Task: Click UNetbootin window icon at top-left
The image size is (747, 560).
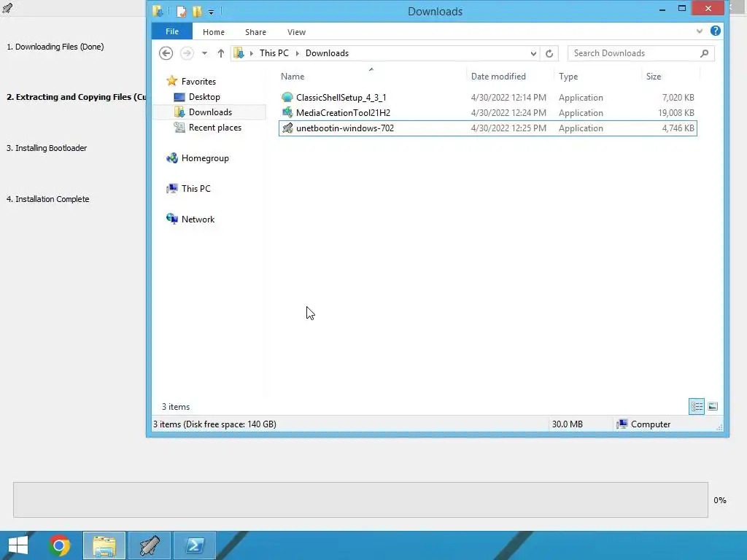Action: 7,7
